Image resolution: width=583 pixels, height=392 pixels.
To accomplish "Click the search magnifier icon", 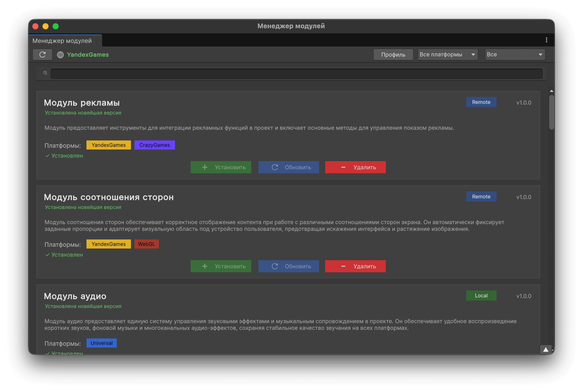I will click(45, 73).
